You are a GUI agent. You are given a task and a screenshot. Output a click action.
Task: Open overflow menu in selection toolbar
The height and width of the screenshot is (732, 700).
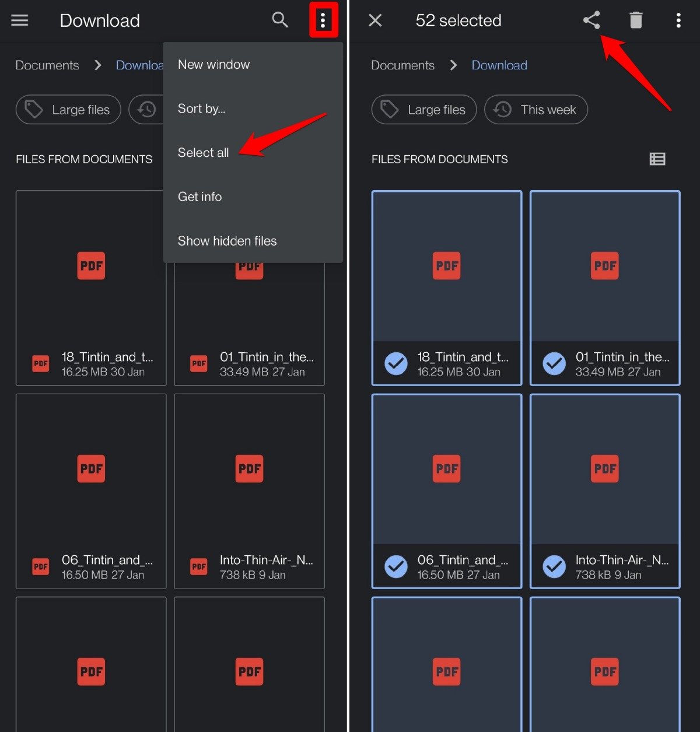678,20
